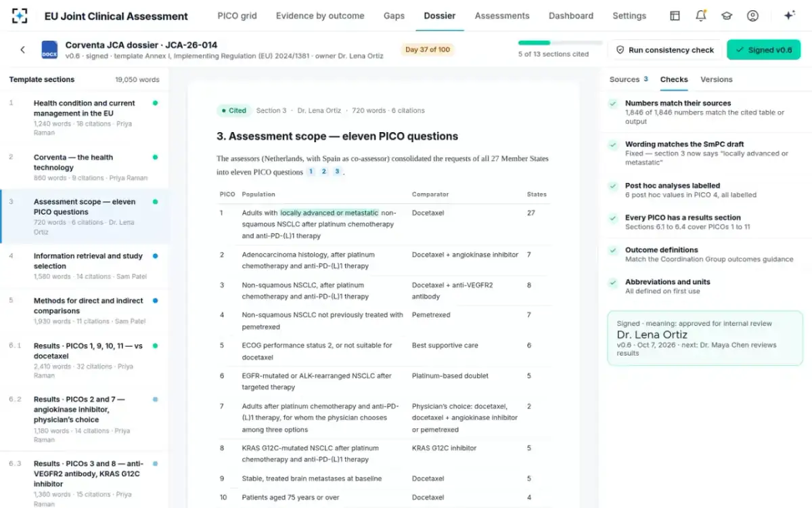Open citation reference 2

coord(324,172)
